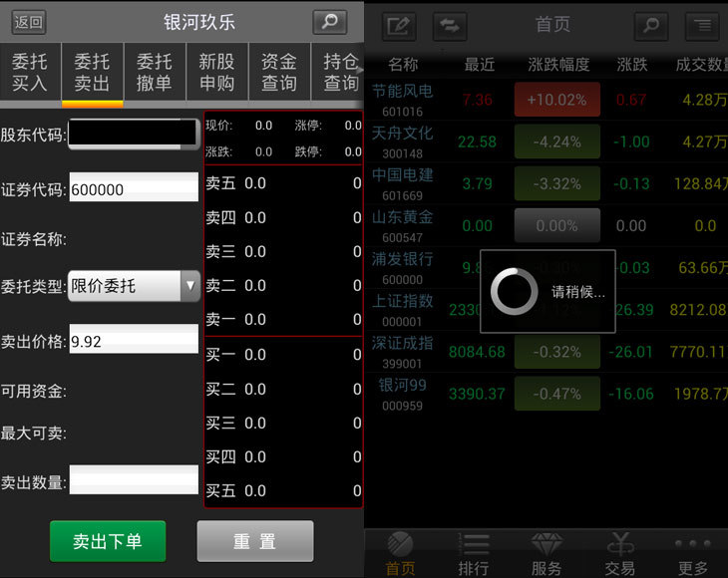Switch to the 委托买入 tab

pos(30,72)
